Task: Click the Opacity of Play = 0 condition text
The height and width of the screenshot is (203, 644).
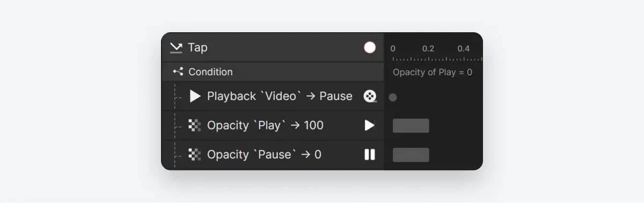Action: (433, 72)
